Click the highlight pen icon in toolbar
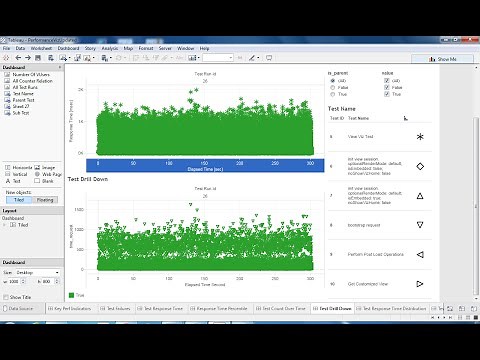Image resolution: width=480 pixels, height=360 pixels. coord(252,58)
